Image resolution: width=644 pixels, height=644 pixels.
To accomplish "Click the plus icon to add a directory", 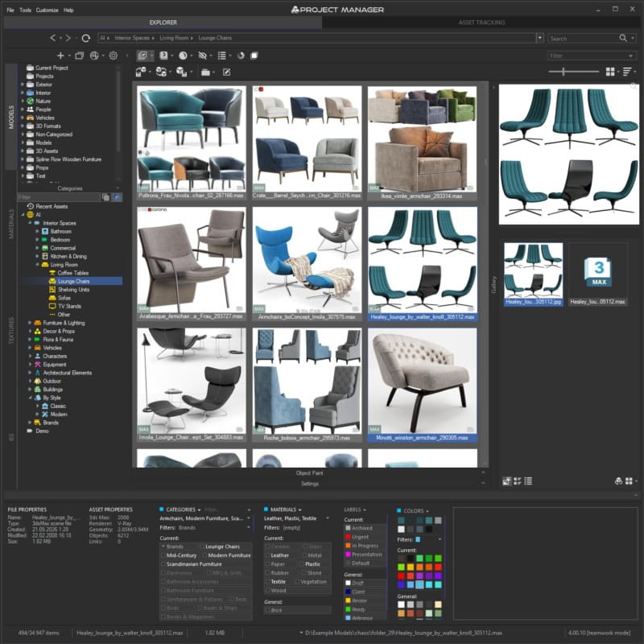I will (60, 56).
